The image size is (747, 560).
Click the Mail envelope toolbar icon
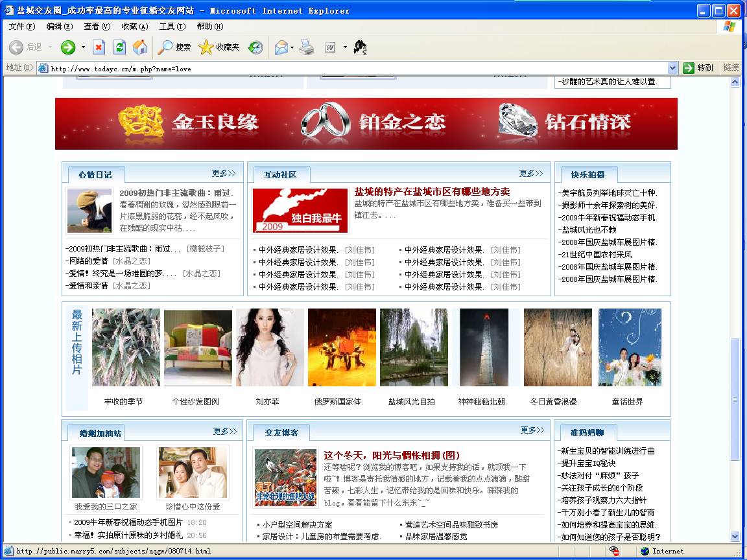(281, 47)
